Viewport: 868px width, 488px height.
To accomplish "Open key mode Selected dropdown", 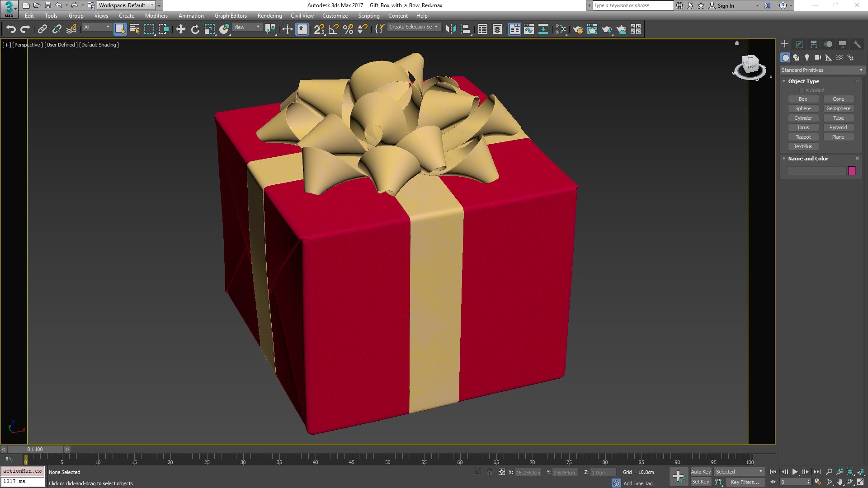I will 739,472.
